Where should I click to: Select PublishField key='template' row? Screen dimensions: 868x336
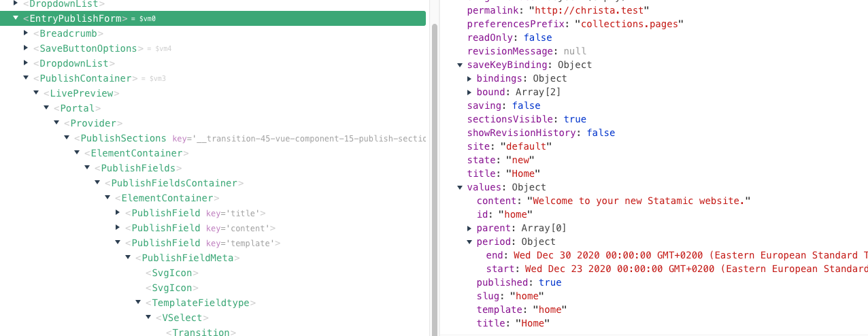[x=203, y=243]
